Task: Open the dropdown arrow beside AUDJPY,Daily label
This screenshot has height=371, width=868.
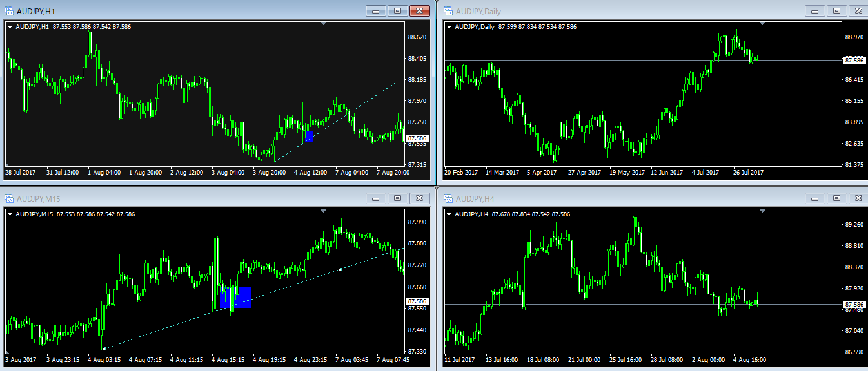Action: pyautogui.click(x=449, y=27)
